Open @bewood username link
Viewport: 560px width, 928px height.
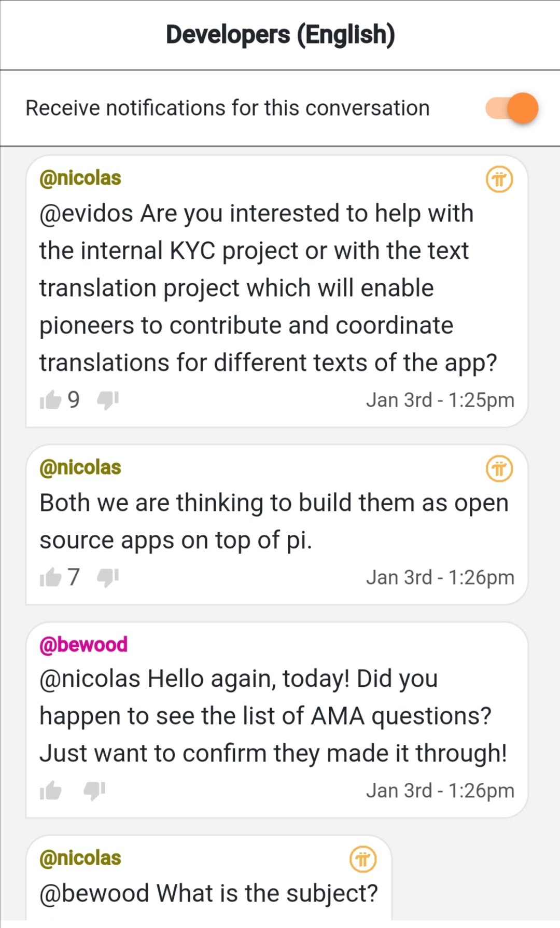tap(83, 644)
